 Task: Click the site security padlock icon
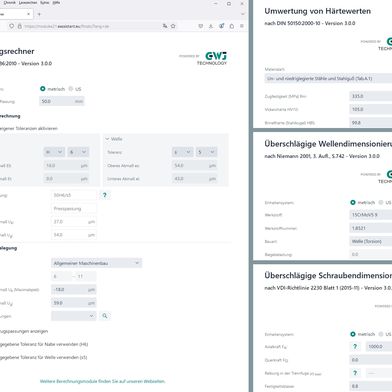pos(19,26)
